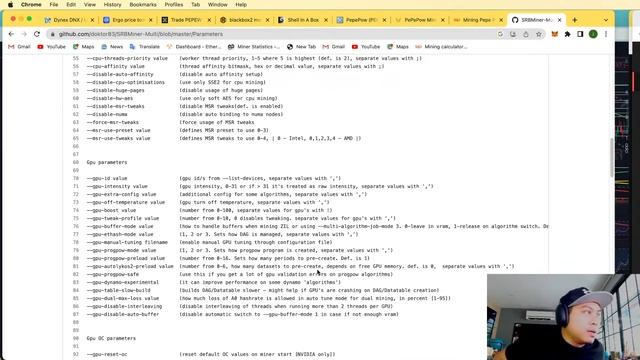Click the site info lock icon
The image size is (640, 360).
tap(53, 34)
